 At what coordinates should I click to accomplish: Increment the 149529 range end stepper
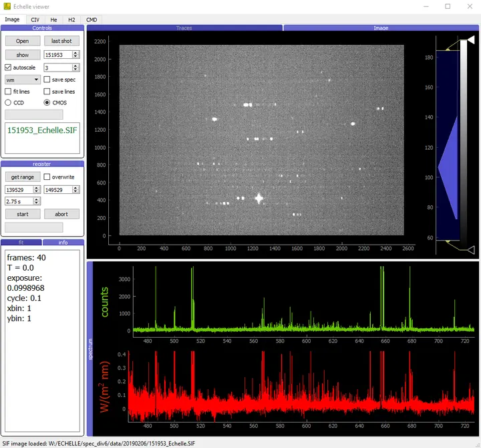tap(75, 188)
